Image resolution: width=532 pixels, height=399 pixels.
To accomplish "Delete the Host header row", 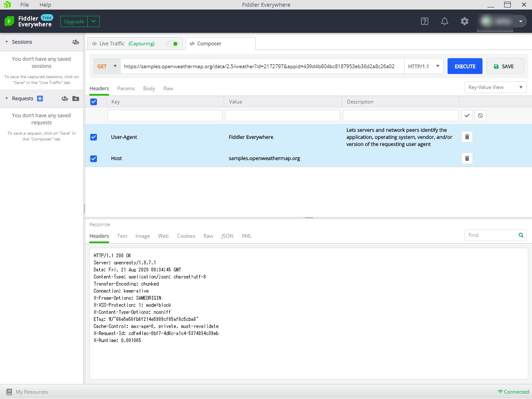I will (x=467, y=158).
